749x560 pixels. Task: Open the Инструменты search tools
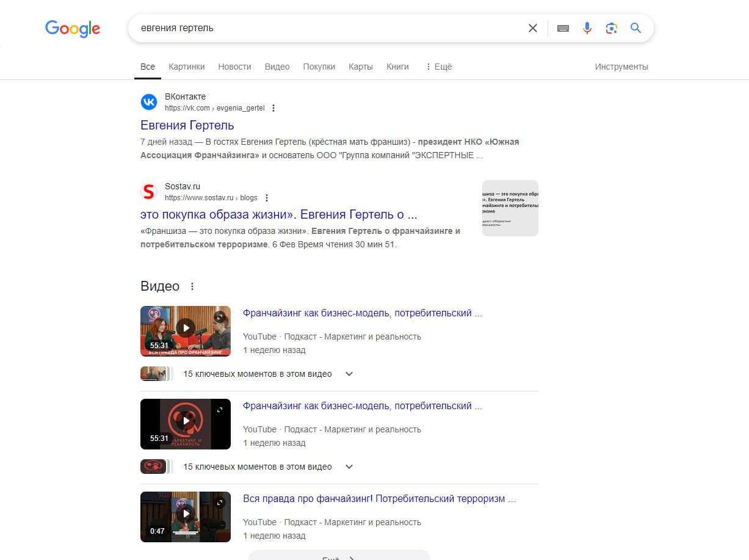[621, 67]
